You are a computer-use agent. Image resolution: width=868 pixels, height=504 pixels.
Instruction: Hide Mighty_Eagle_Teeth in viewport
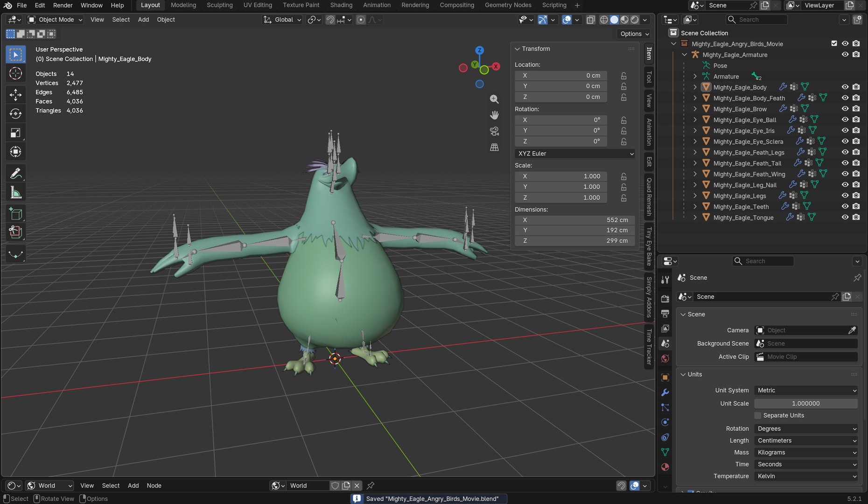click(x=845, y=207)
